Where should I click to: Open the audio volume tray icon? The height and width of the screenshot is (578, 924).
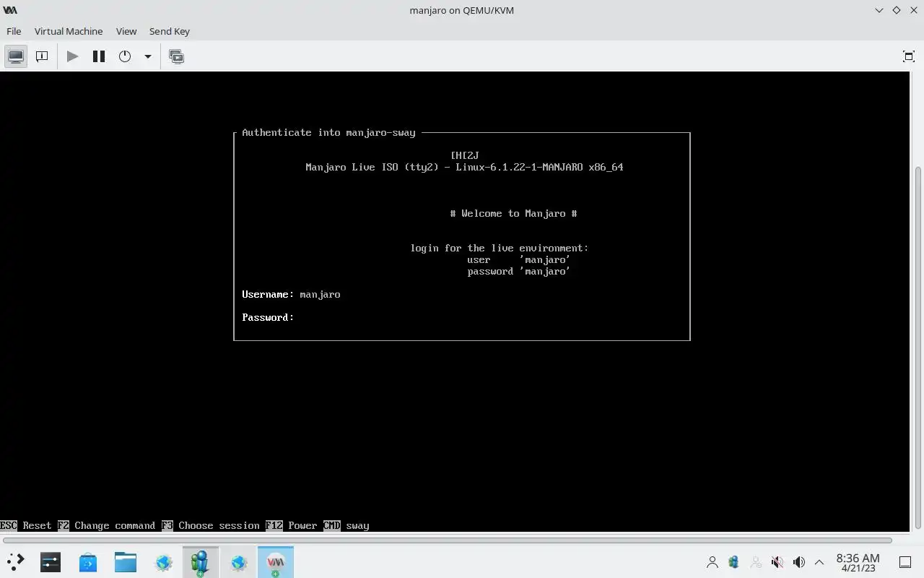798,562
